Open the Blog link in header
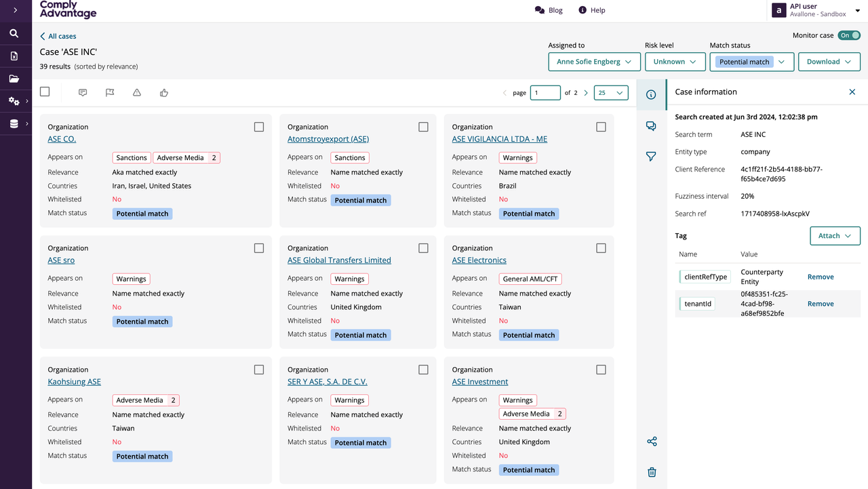868x489 pixels. pos(549,10)
